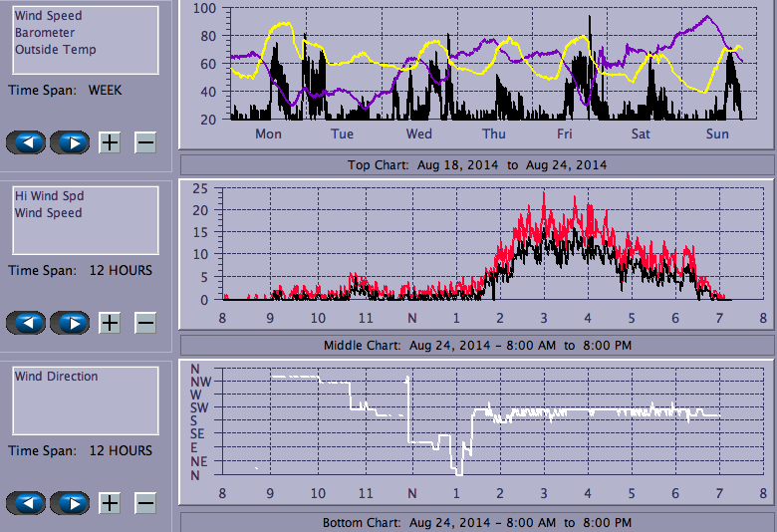
Task: Increase the top chart time span with plus
Action: click(110, 142)
